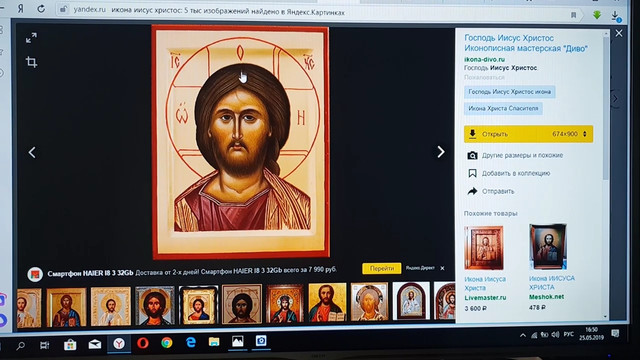Visit the ikona-divo.ru source site
This screenshot has height=360, width=640.
484,60
